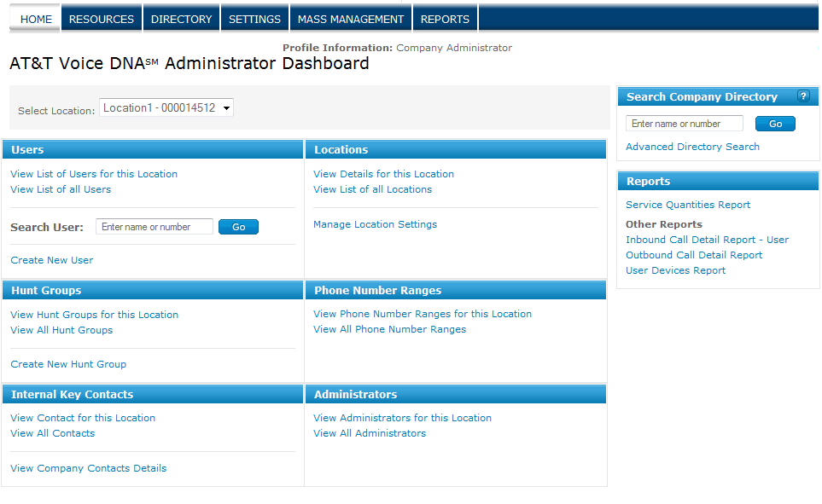View Administrators for this Location
Viewport: 822px width, 504px height.
point(403,418)
